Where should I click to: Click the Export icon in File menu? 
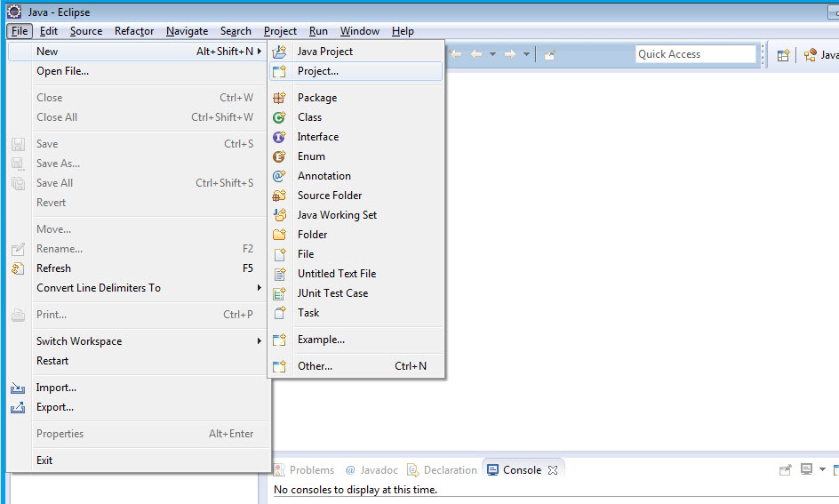(x=18, y=408)
